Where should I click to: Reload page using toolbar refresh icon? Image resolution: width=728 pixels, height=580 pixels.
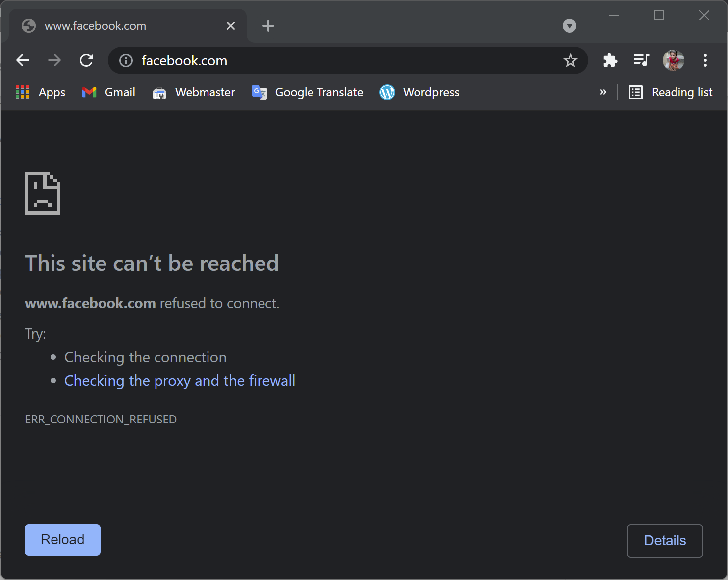[87, 60]
